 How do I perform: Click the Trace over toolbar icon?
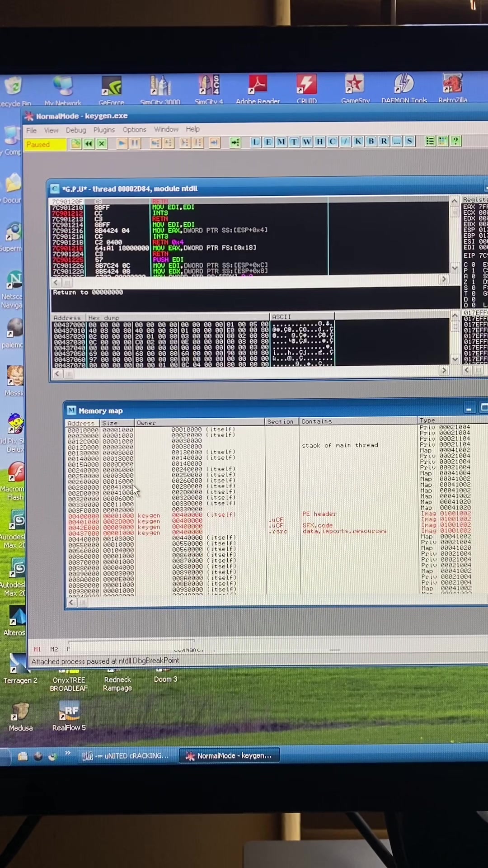[198, 142]
